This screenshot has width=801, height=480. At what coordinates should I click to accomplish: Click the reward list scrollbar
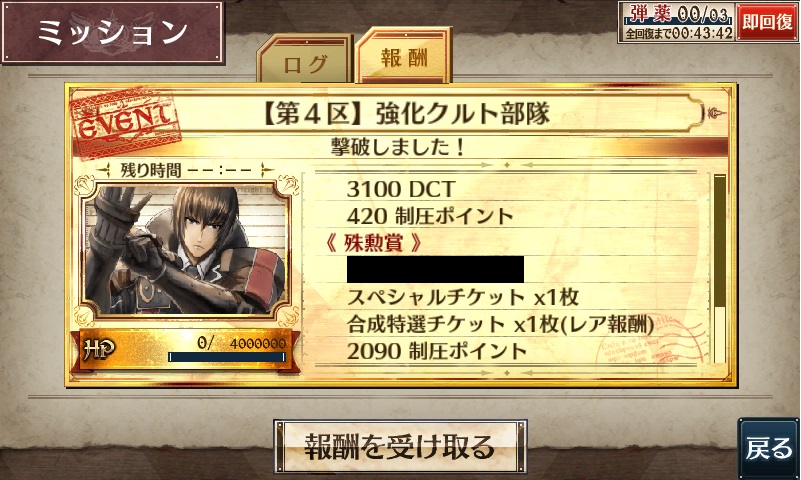(719, 269)
